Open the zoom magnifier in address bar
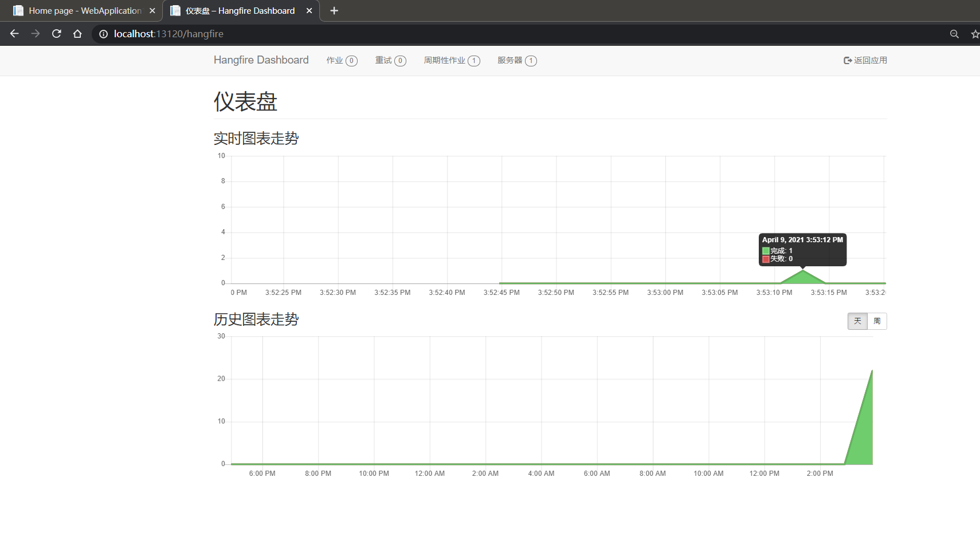Image resolution: width=980 pixels, height=536 pixels. 954,34
